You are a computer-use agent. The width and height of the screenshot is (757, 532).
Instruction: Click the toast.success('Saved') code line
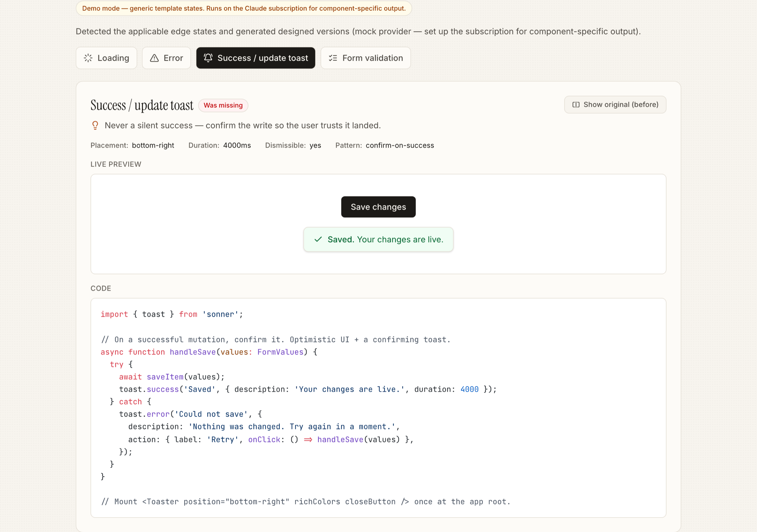point(308,389)
